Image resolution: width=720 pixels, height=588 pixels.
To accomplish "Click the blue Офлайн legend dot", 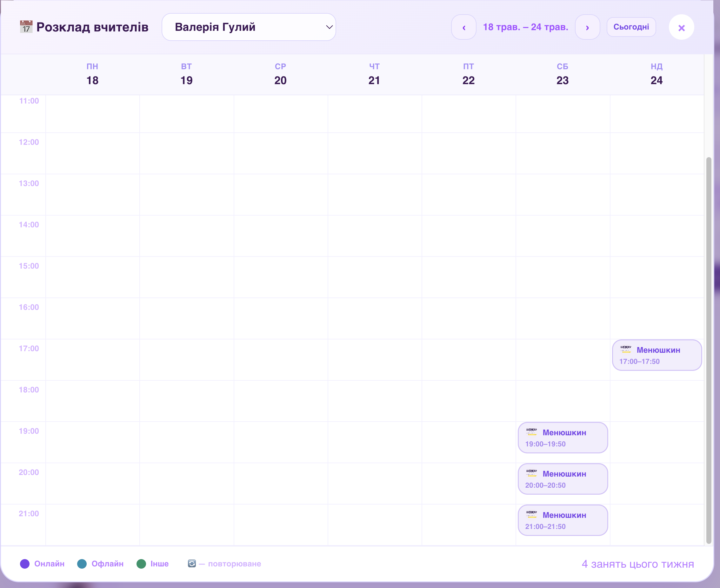I will (x=82, y=564).
